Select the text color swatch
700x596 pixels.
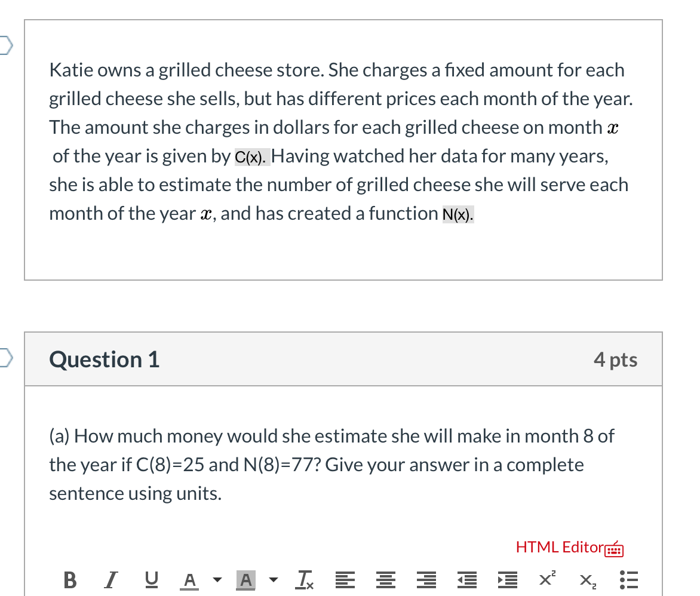tap(190, 579)
